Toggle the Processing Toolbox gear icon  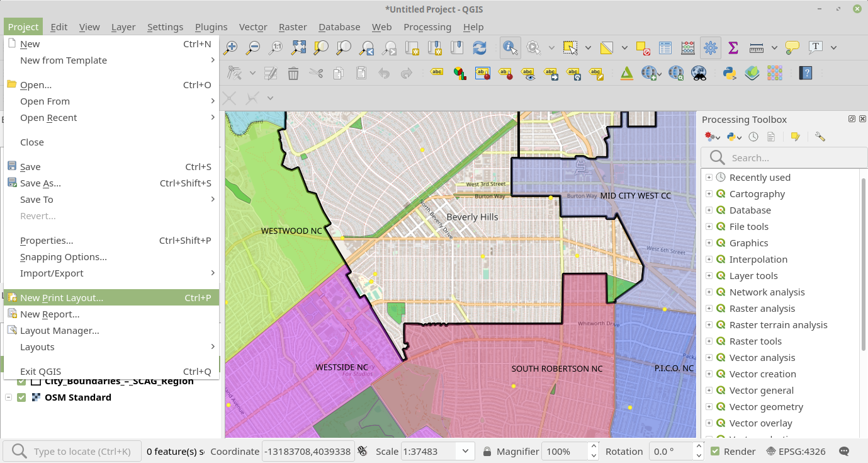tap(711, 47)
